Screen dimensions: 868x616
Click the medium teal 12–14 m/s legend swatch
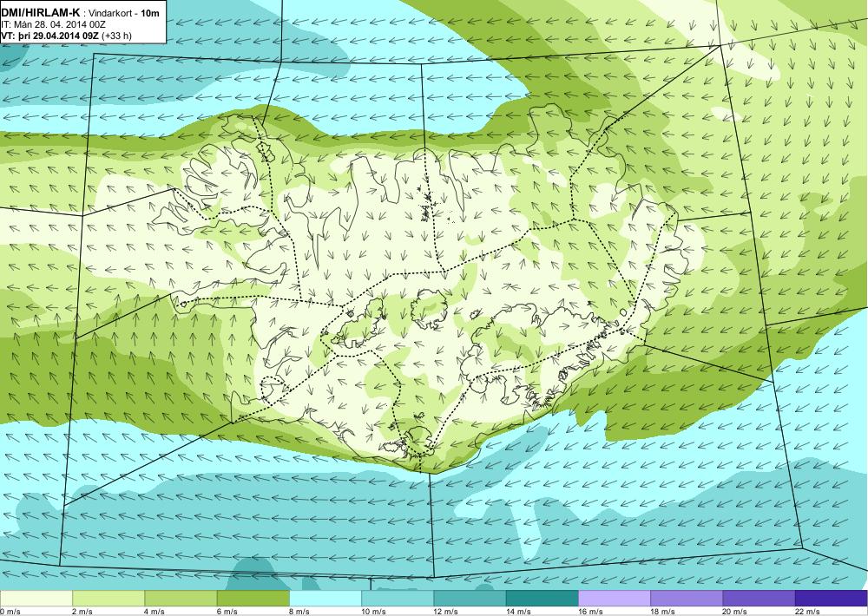click(470, 599)
